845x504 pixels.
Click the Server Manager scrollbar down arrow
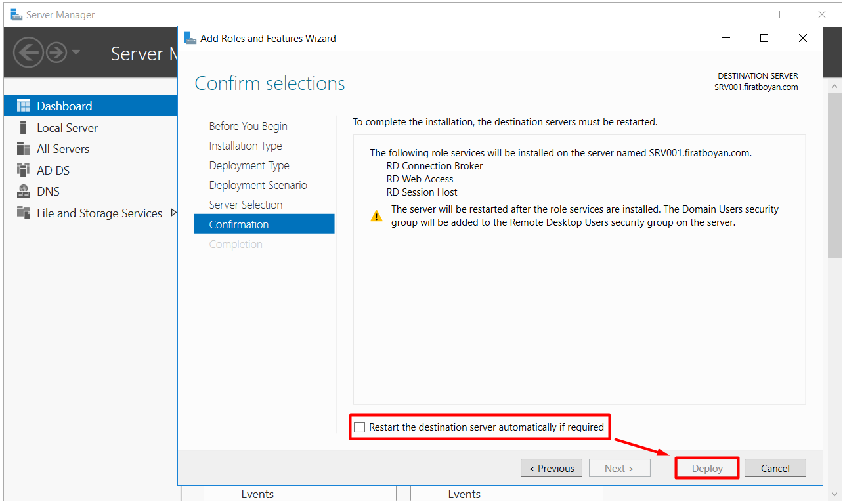click(834, 493)
